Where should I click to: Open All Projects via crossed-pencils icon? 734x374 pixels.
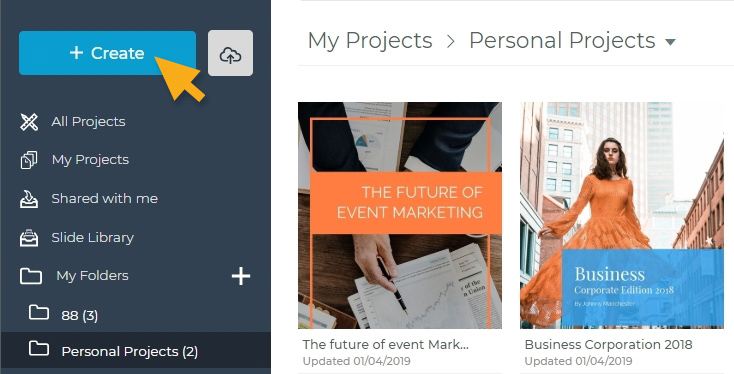[29, 122]
